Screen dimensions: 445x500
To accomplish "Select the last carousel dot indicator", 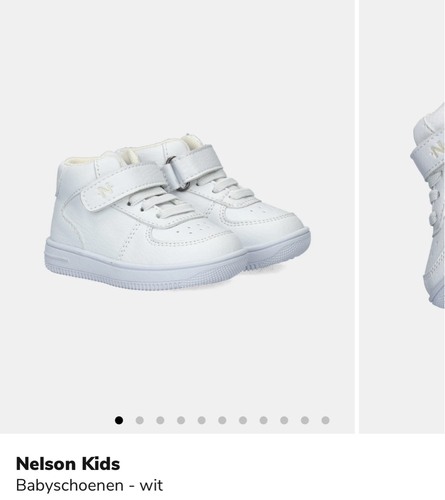I will [x=326, y=420].
